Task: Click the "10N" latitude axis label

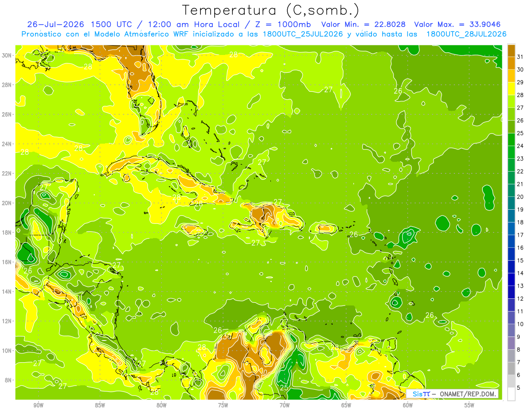Action: click(7, 350)
